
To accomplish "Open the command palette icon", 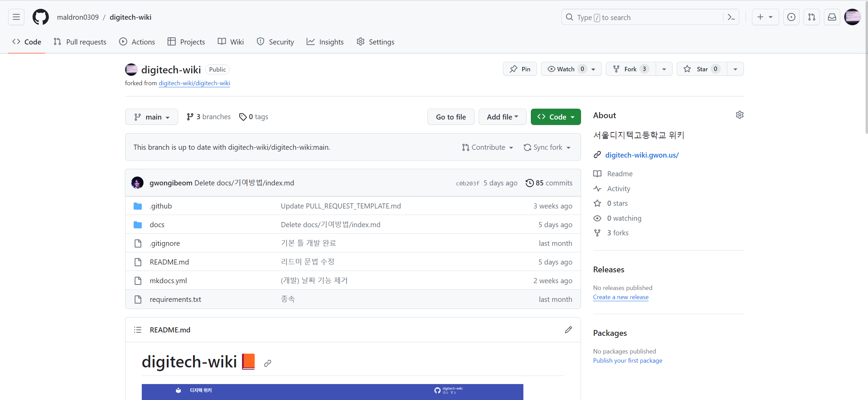I will tap(731, 17).
